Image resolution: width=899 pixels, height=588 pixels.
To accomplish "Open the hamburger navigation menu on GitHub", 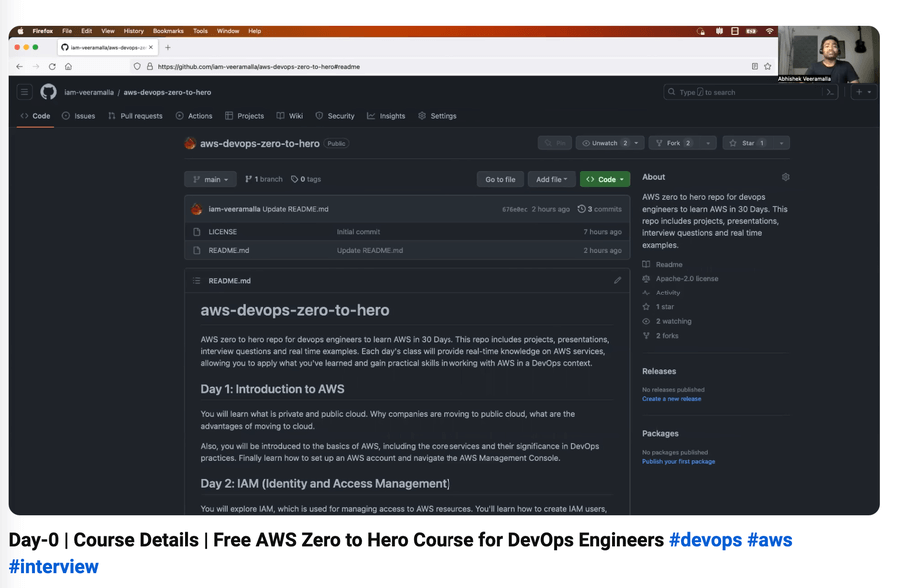I will click(25, 92).
